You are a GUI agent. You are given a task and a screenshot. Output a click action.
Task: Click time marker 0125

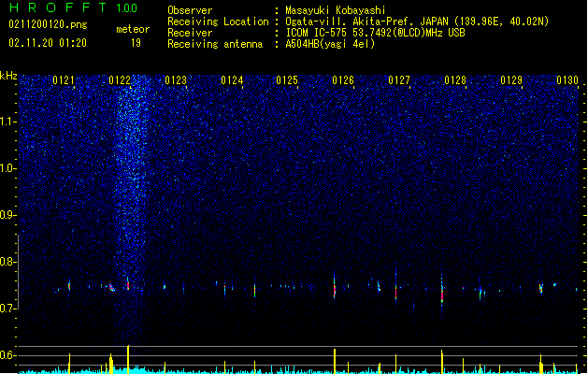pos(287,80)
